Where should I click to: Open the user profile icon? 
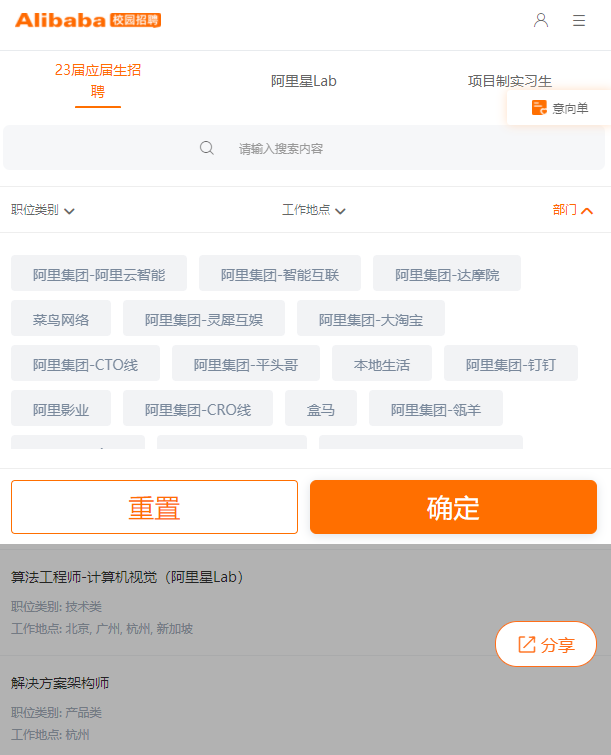(541, 20)
